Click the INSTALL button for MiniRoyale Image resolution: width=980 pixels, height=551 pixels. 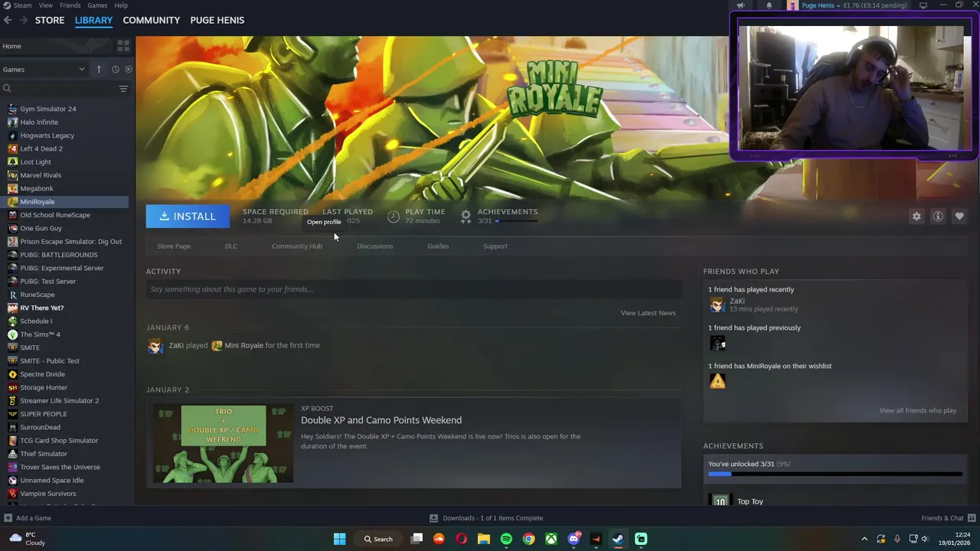tap(188, 217)
